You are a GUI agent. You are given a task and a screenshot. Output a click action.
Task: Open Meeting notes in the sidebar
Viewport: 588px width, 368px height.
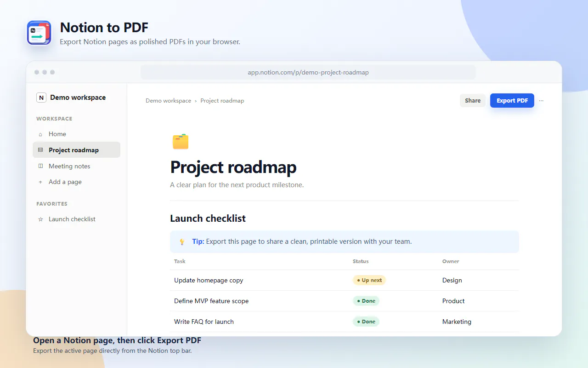coord(76,166)
